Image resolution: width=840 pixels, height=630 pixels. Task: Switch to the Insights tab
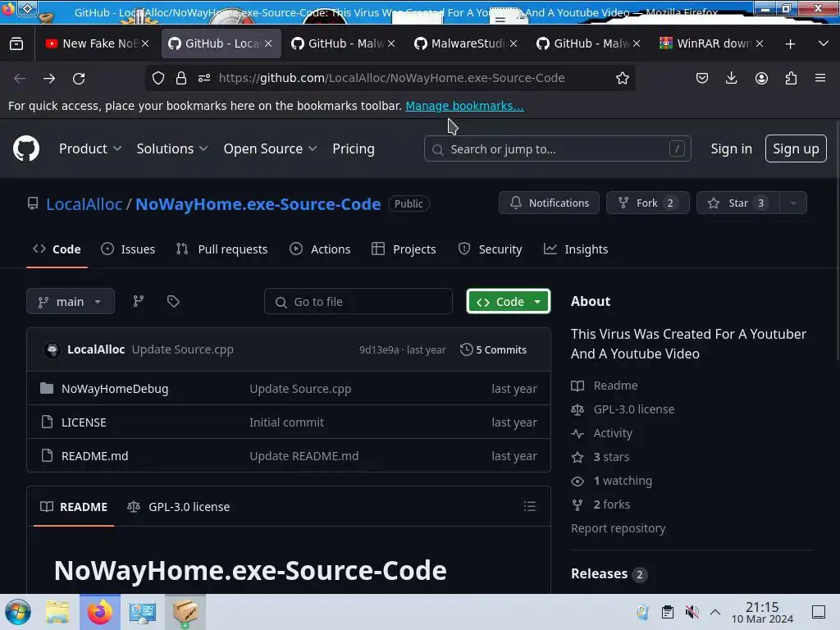(x=575, y=249)
